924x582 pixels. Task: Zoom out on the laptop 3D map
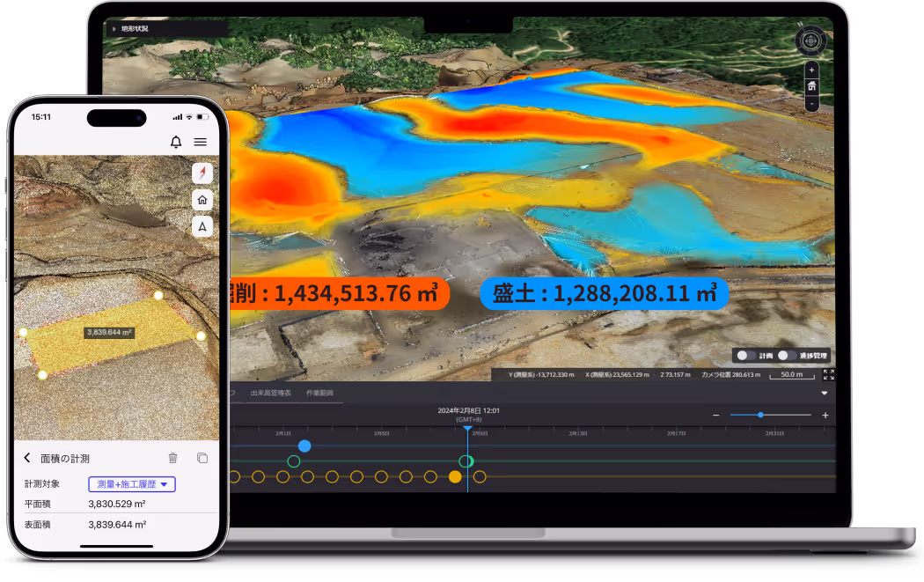click(x=811, y=104)
